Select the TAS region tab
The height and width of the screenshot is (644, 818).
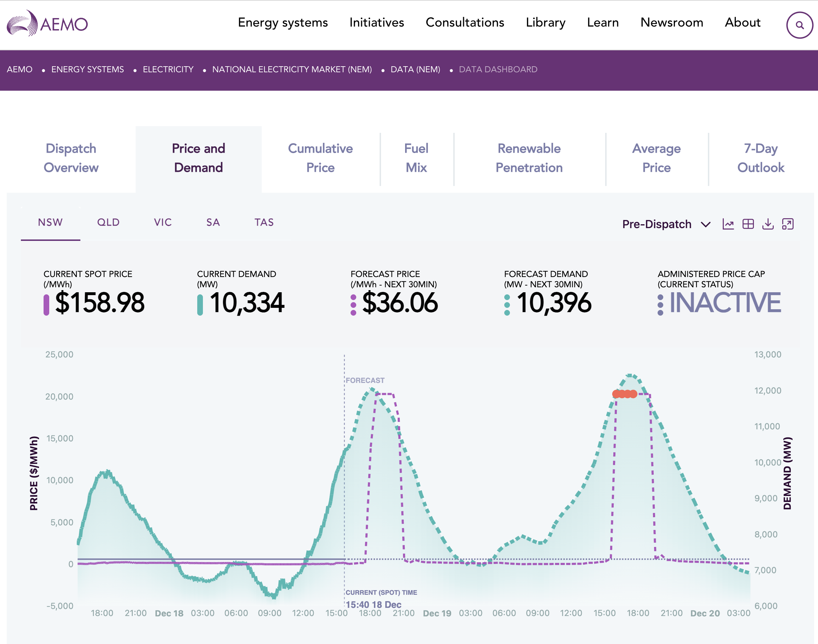[264, 222]
